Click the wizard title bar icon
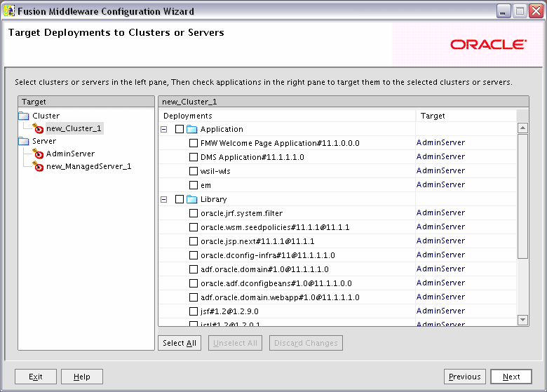 click(8, 11)
